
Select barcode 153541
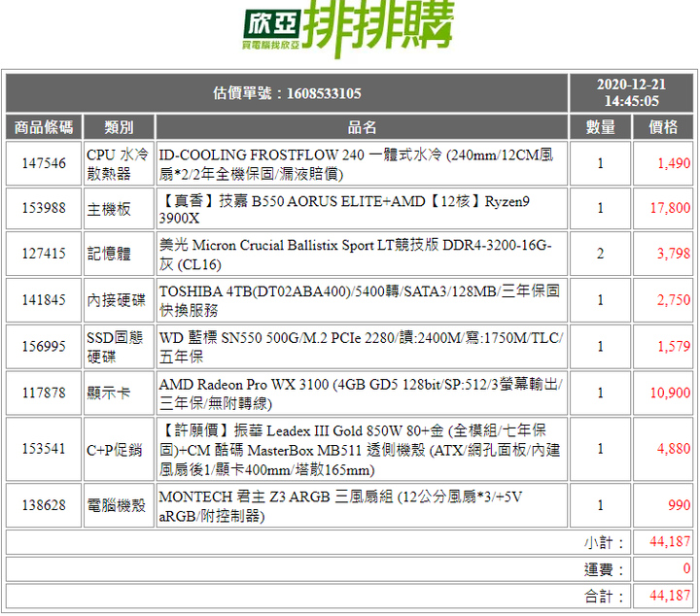tap(44, 449)
